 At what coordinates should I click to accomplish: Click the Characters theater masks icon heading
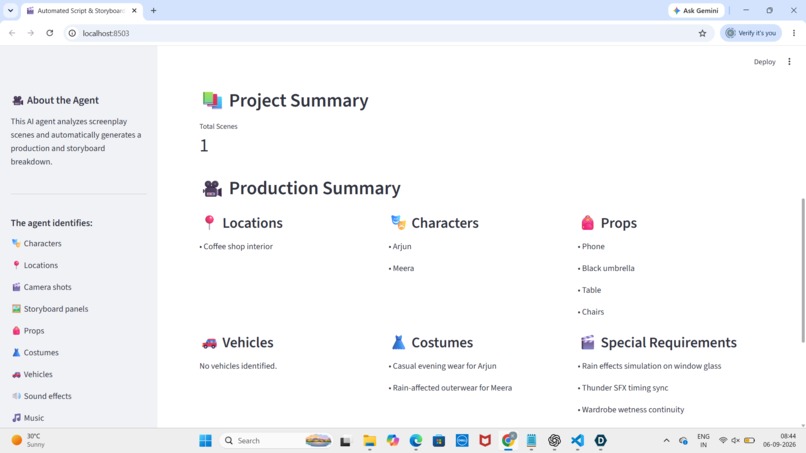(x=398, y=223)
